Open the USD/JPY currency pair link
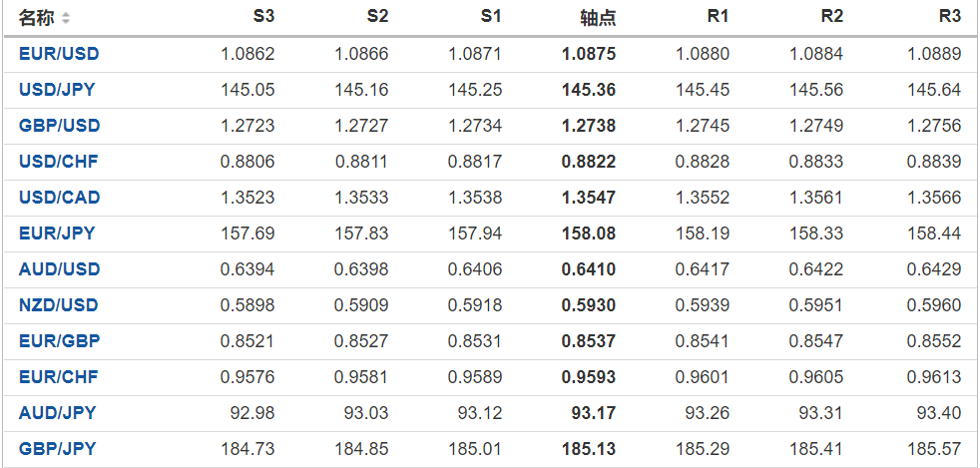 click(x=57, y=90)
